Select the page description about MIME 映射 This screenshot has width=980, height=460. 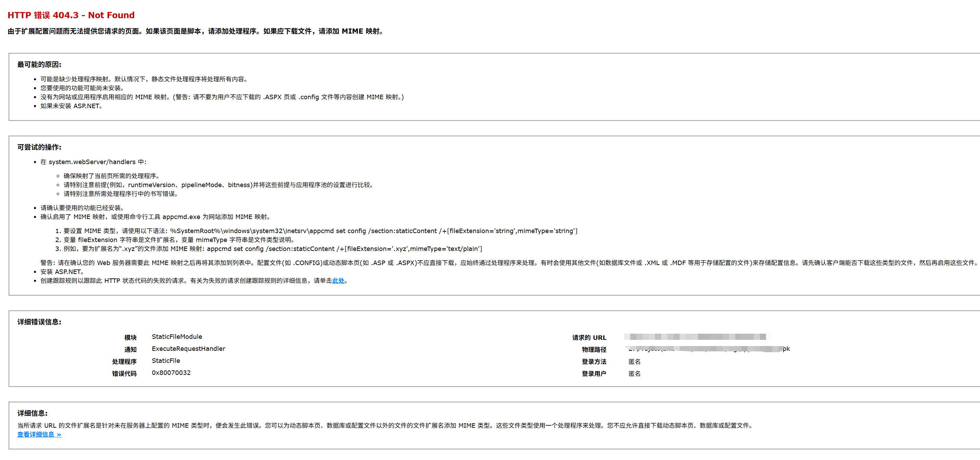tap(194, 31)
